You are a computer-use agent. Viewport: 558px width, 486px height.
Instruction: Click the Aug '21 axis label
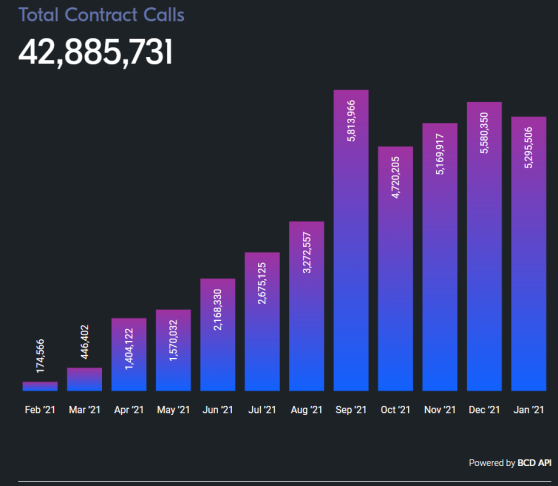click(x=306, y=410)
